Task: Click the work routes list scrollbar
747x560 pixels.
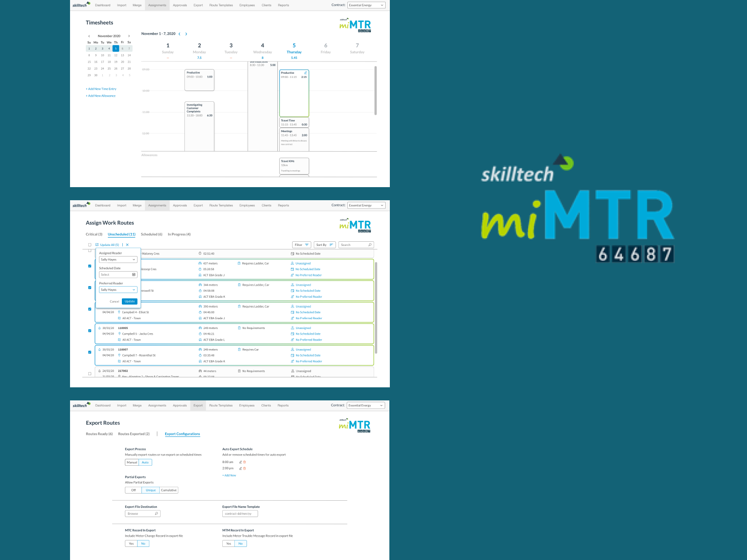Action: point(376,308)
